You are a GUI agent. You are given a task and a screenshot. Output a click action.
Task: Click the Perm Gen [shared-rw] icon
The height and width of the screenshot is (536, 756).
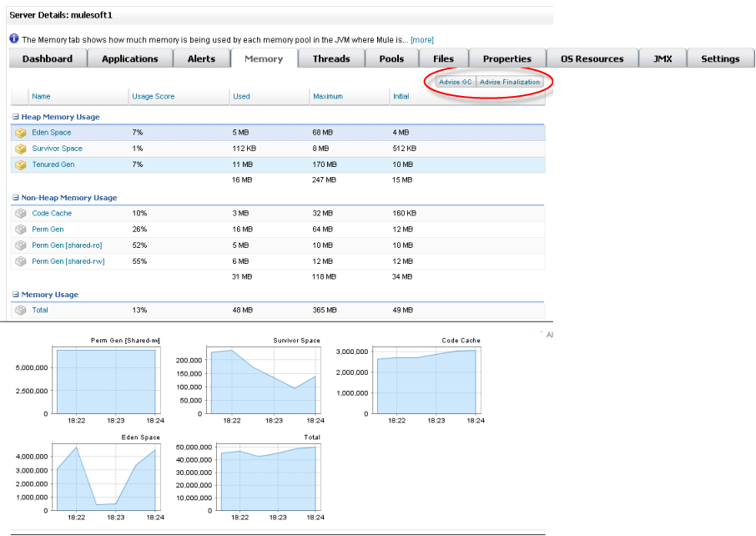(21, 261)
